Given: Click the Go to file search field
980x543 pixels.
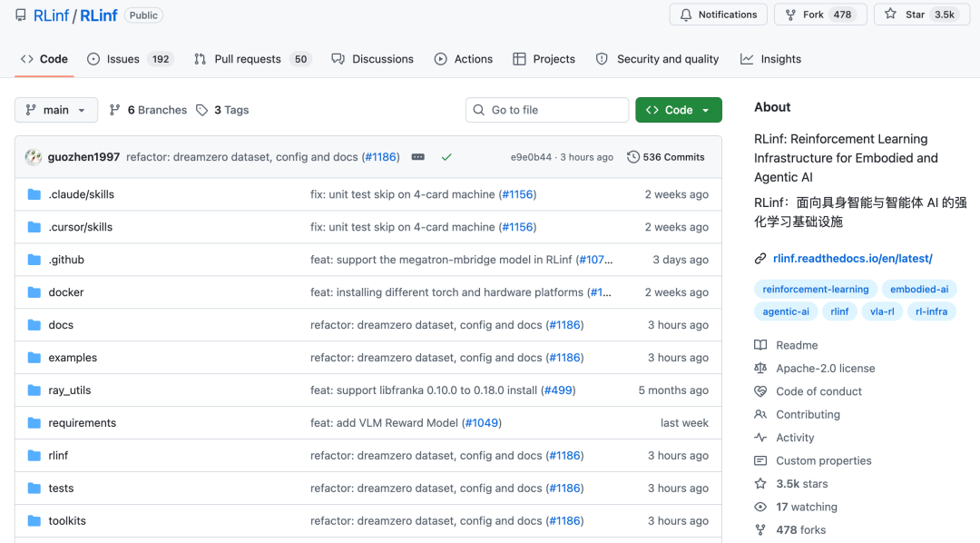Looking at the screenshot, I should [547, 110].
